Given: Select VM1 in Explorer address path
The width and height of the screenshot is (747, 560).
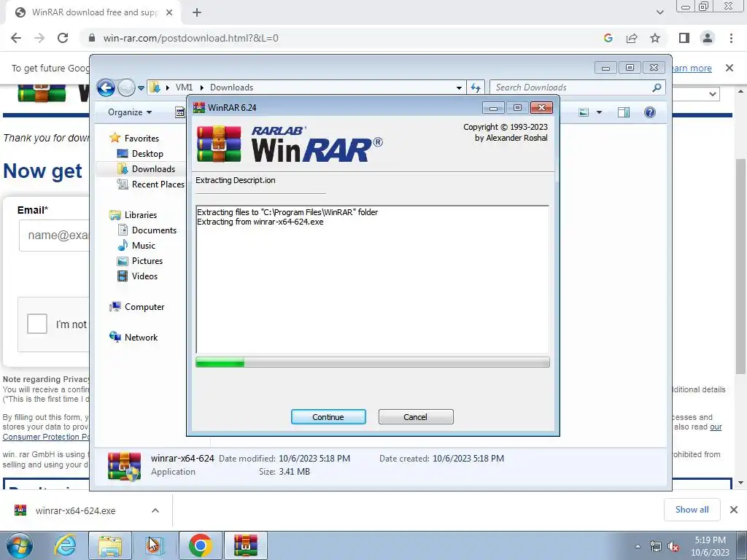Looking at the screenshot, I should 184,87.
